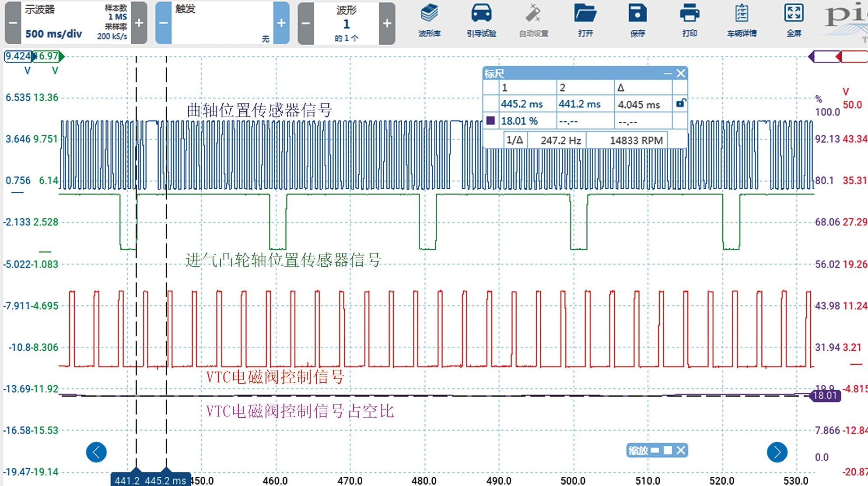
Task: Click the purple channel square in the ruler table
Action: [x=490, y=120]
